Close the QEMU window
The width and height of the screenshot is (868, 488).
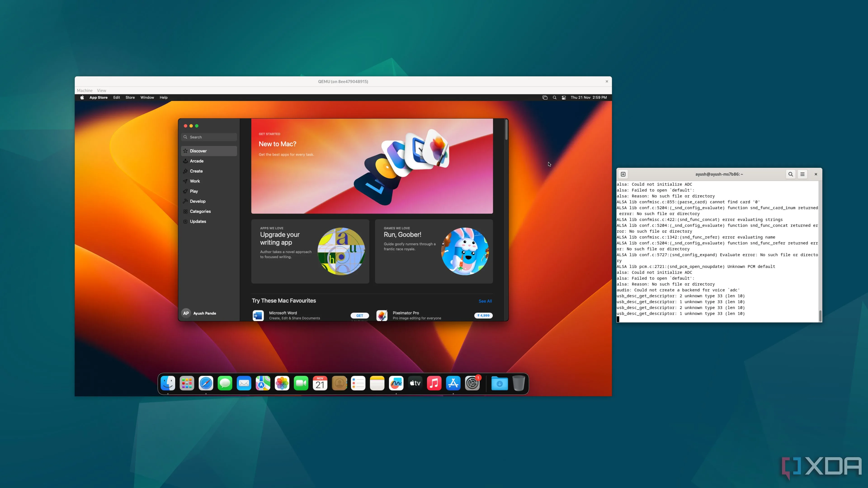pyautogui.click(x=606, y=82)
